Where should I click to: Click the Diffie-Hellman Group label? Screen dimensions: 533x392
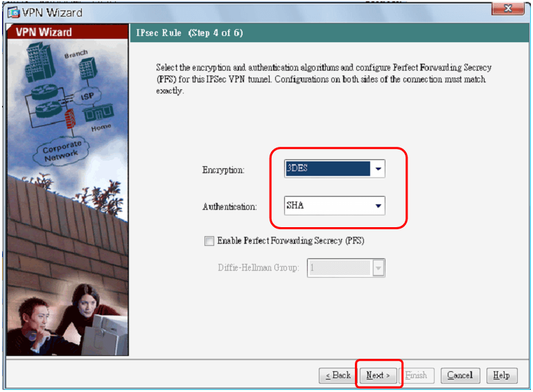259,267
